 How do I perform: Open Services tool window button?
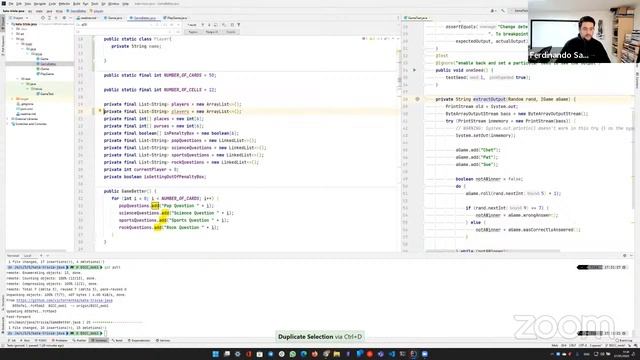(x=163, y=340)
